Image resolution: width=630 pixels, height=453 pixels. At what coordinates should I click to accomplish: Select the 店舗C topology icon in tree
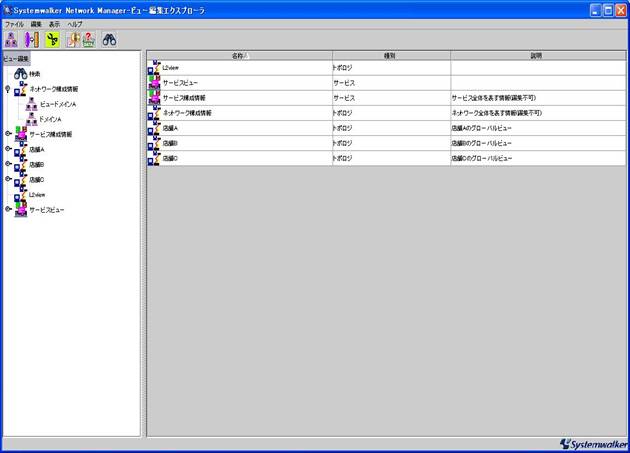pos(20,180)
